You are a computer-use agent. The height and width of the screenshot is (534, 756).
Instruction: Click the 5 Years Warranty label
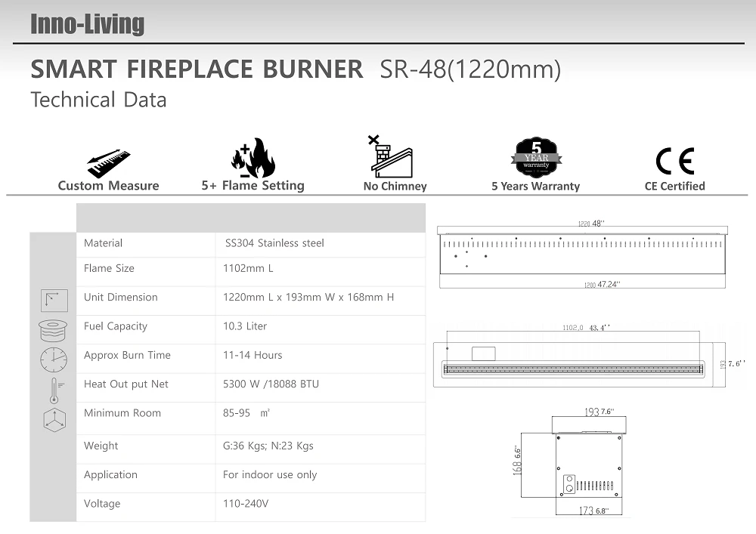click(x=536, y=186)
